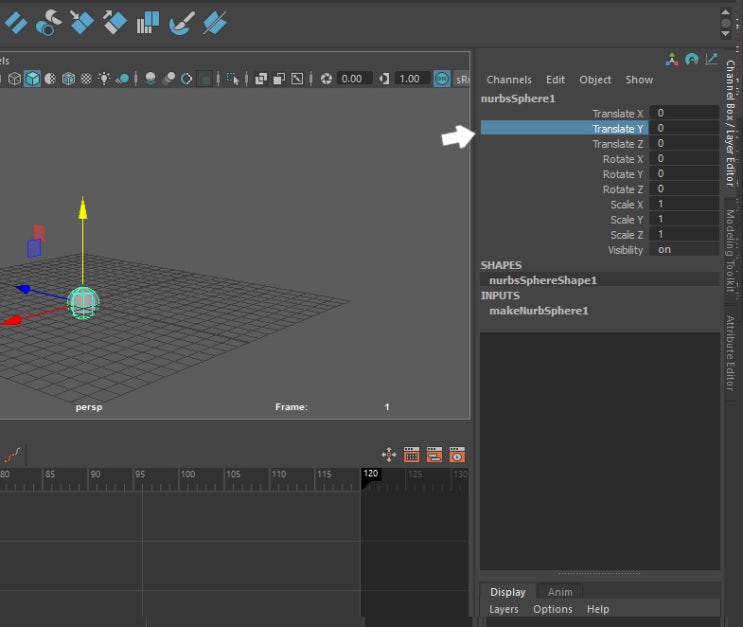
Task: Click the Scale Z value field
Action: point(684,234)
